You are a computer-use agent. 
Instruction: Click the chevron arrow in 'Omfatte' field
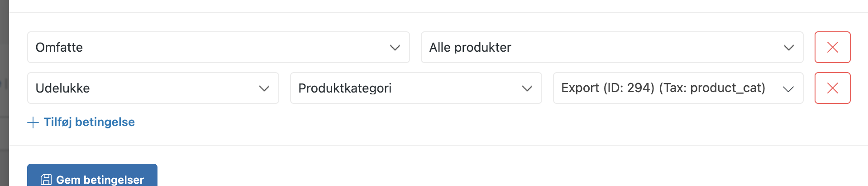pyautogui.click(x=395, y=48)
